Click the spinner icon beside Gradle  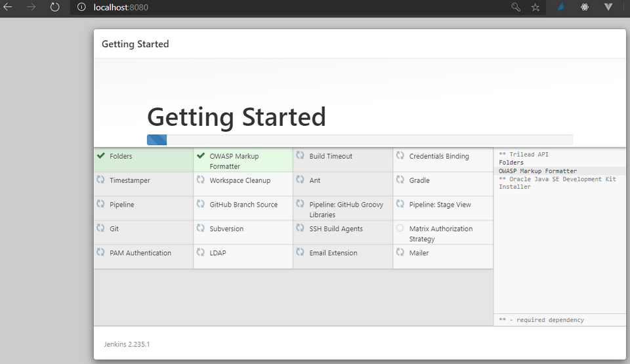click(400, 179)
